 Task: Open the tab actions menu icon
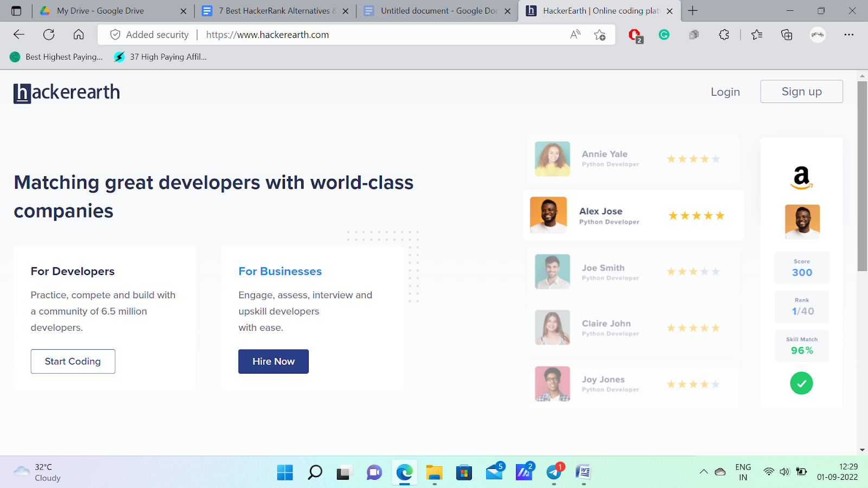click(16, 11)
